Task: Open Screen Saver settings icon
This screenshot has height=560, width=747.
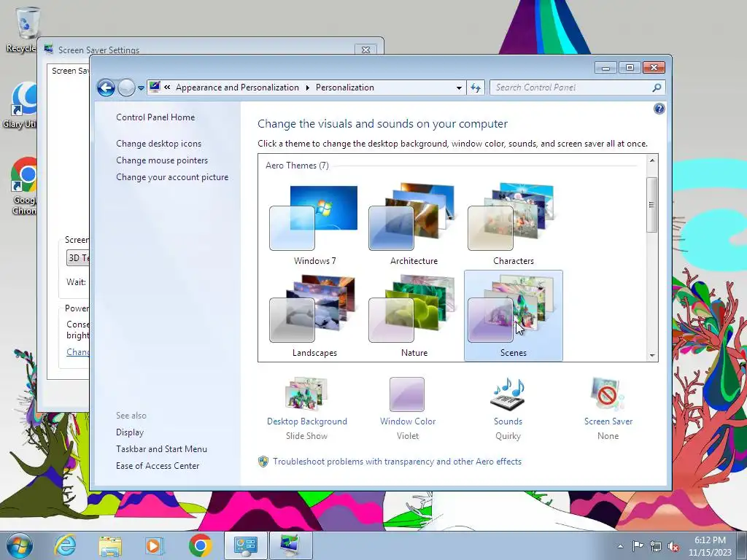Action: 608,408
